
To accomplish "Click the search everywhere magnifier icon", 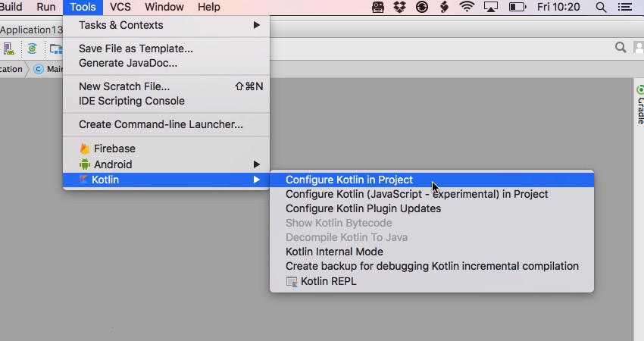I will (621, 48).
